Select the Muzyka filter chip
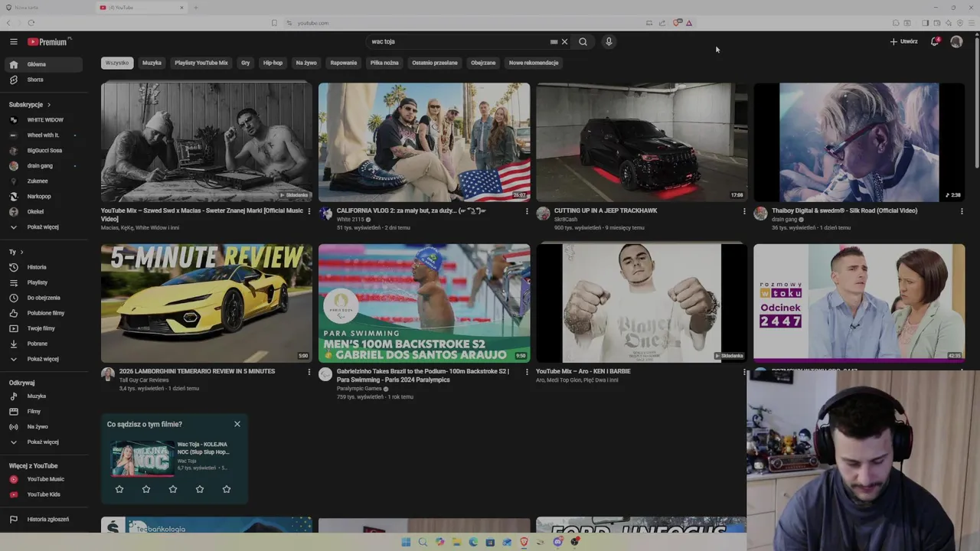Image resolution: width=980 pixels, height=551 pixels. (x=152, y=63)
